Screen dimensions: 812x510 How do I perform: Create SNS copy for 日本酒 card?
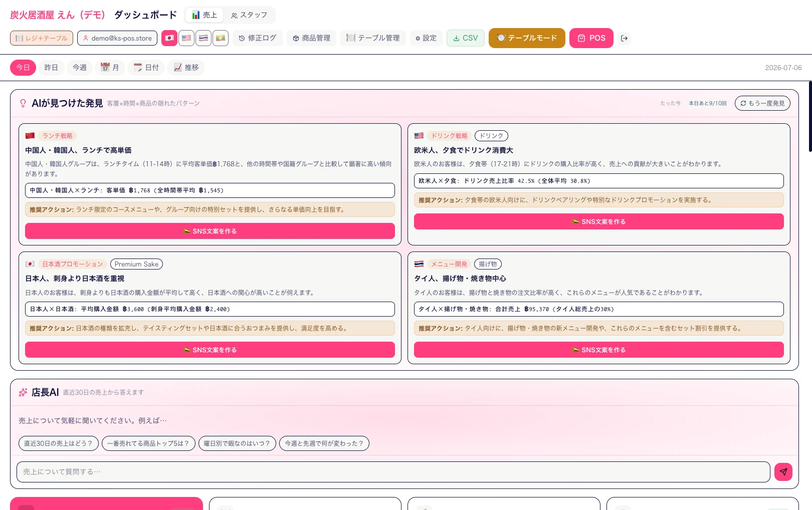(x=210, y=350)
